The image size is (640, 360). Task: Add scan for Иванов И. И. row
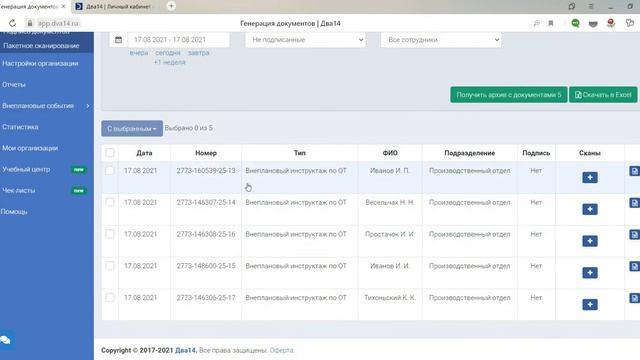click(x=590, y=273)
